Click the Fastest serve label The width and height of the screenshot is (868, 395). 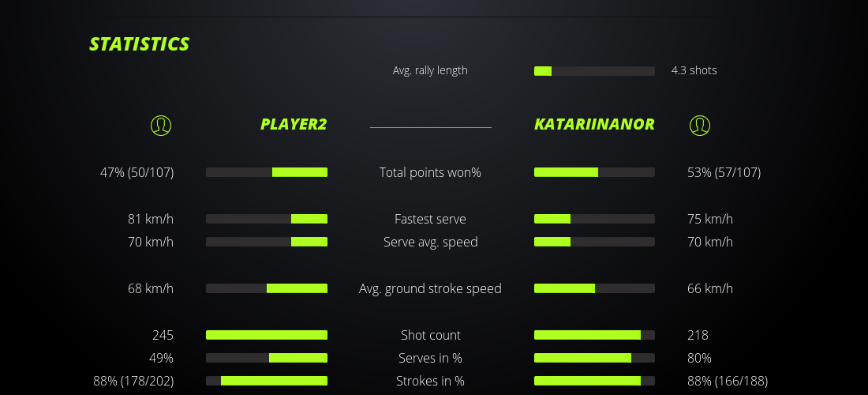coord(430,219)
